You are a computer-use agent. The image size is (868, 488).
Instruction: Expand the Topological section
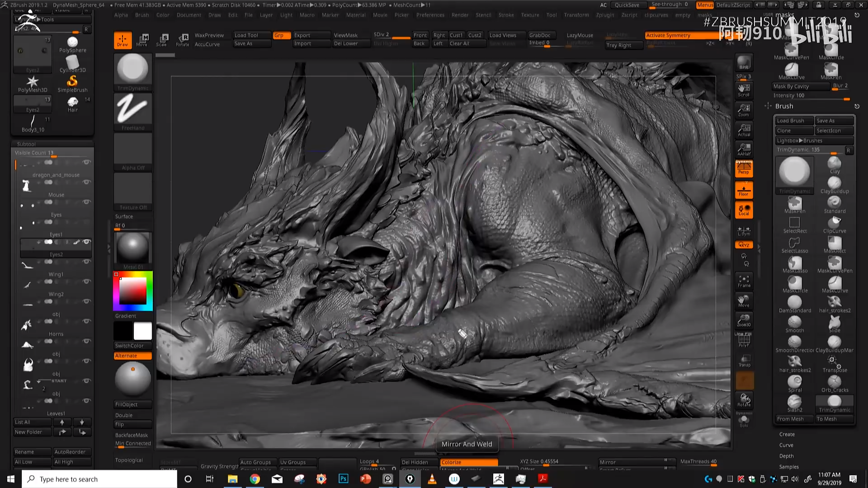pos(130,460)
